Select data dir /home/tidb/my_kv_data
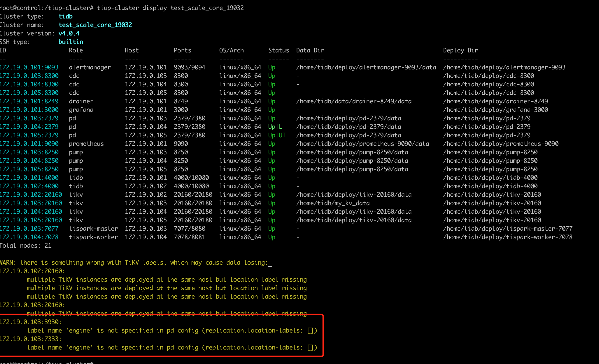 coord(333,203)
